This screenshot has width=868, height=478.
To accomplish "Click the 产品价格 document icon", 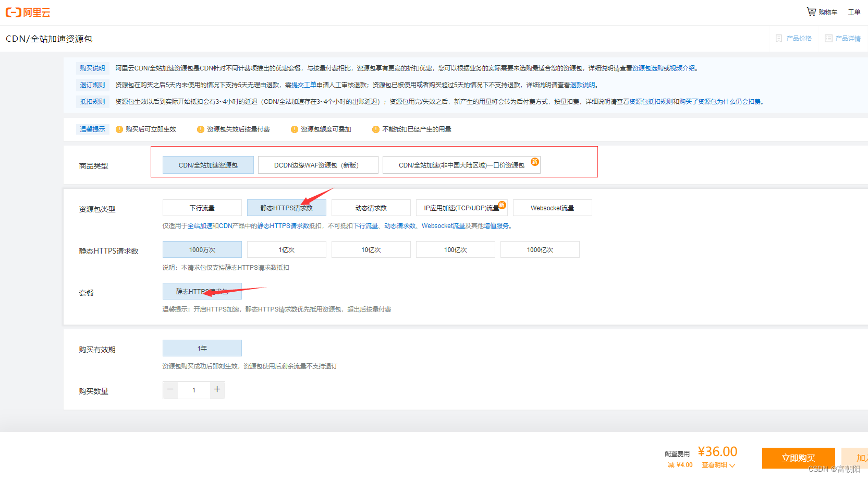I will (x=779, y=39).
